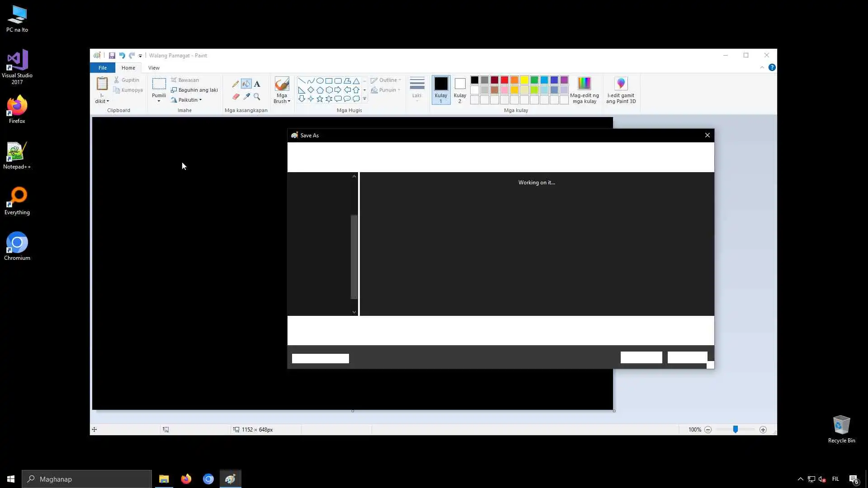Select Kulay 2 as active color
This screenshot has width=868, height=488.
tap(460, 89)
